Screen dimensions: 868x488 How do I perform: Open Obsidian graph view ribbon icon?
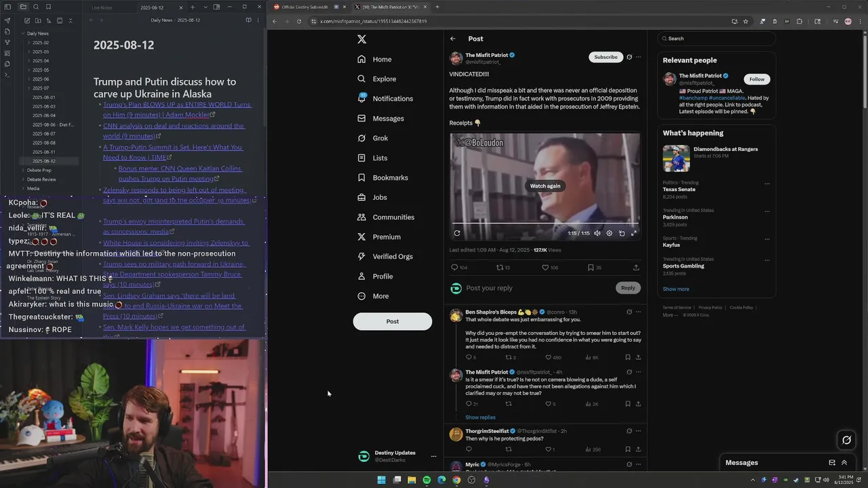(x=7, y=42)
